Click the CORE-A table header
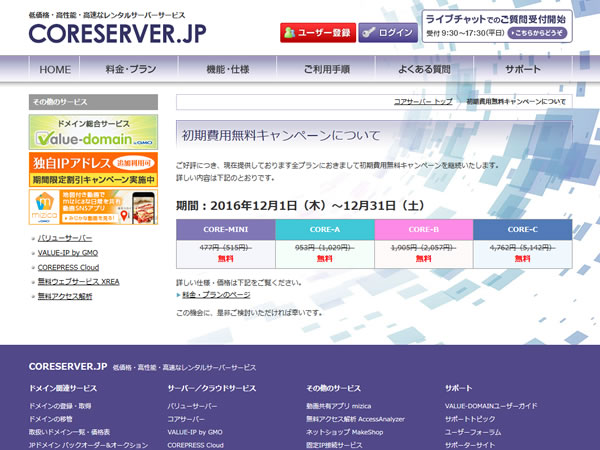The width and height of the screenshot is (600, 450). point(324,230)
